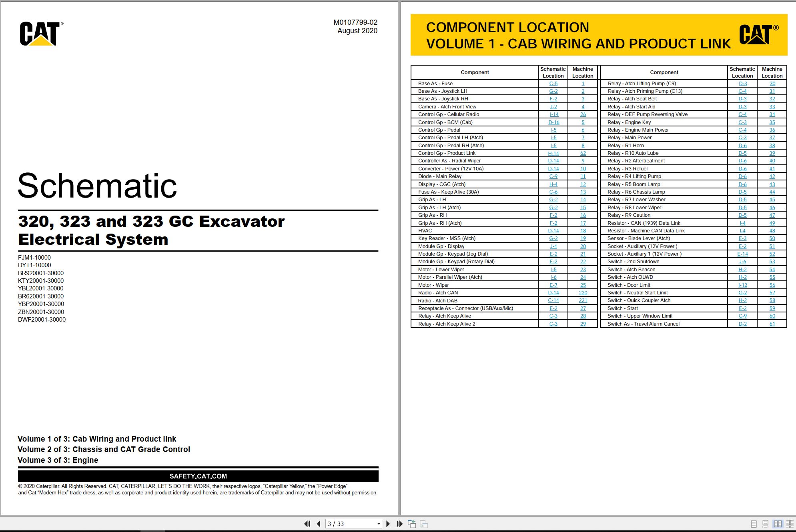Follow J-4 link for Module Gp - Display
The width and height of the screenshot is (796, 532).
553,246
